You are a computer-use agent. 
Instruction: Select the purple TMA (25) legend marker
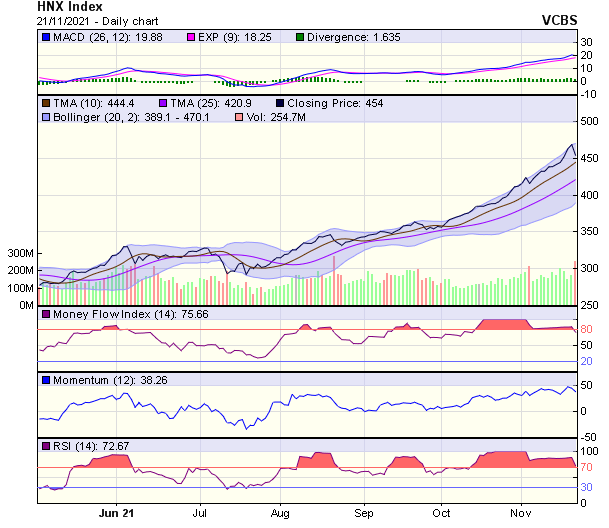pyautogui.click(x=163, y=103)
